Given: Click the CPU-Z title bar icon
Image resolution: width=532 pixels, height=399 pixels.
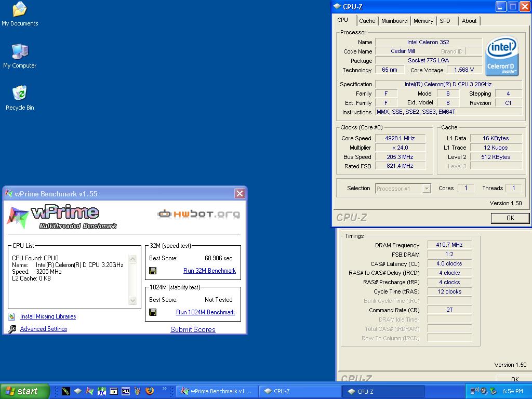Looking at the screenshot, I should pyautogui.click(x=337, y=6).
